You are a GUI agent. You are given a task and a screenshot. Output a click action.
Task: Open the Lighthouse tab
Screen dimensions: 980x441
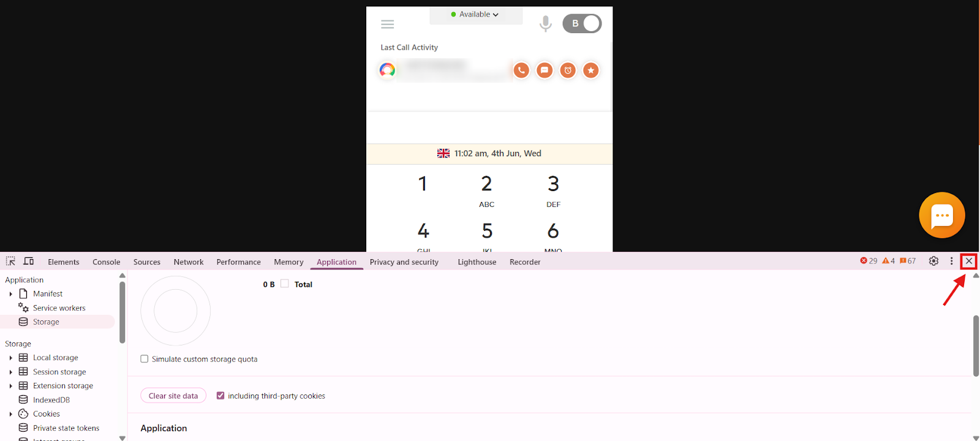[477, 262]
